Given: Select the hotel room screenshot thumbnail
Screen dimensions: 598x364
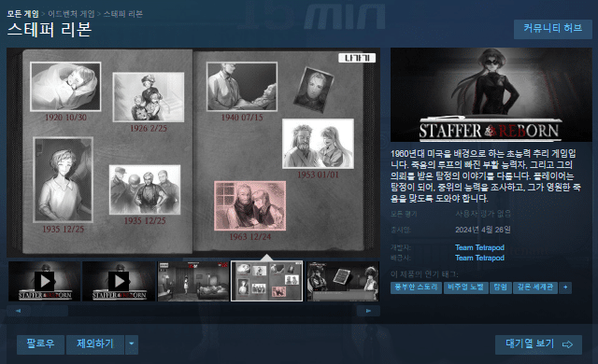Looking at the screenshot, I should (x=193, y=281).
